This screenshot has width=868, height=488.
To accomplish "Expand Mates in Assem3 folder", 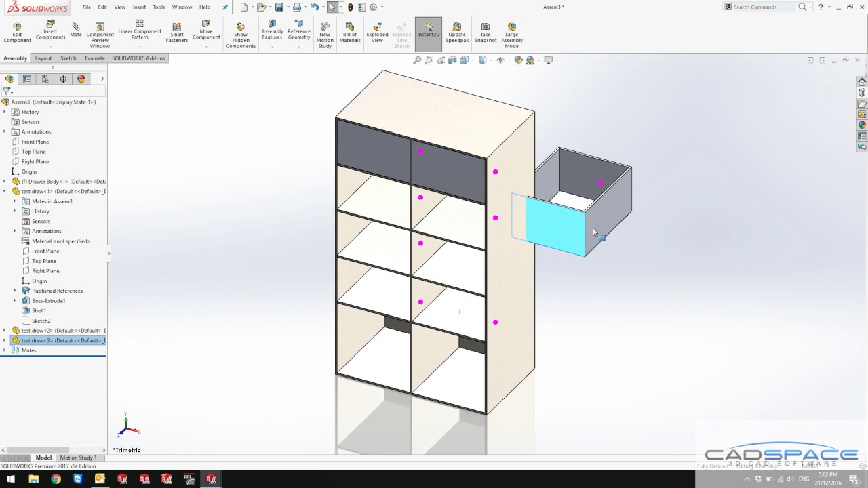I will coord(15,201).
